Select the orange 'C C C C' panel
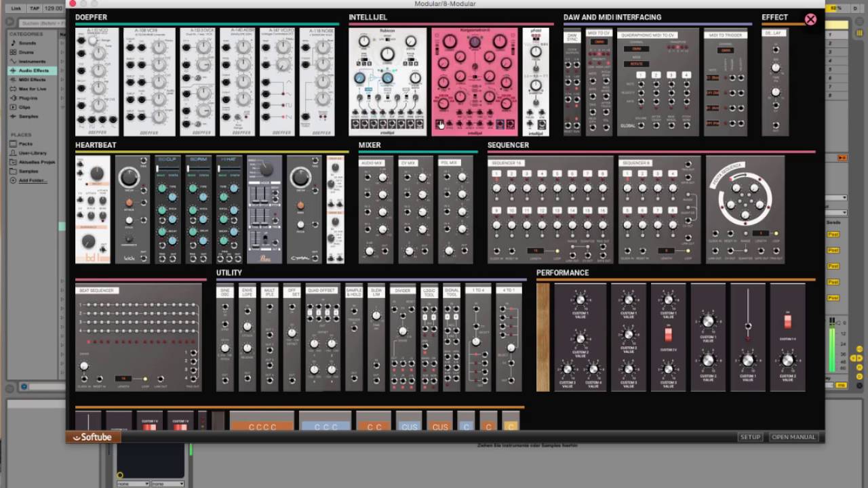The height and width of the screenshot is (488, 868). 262,422
